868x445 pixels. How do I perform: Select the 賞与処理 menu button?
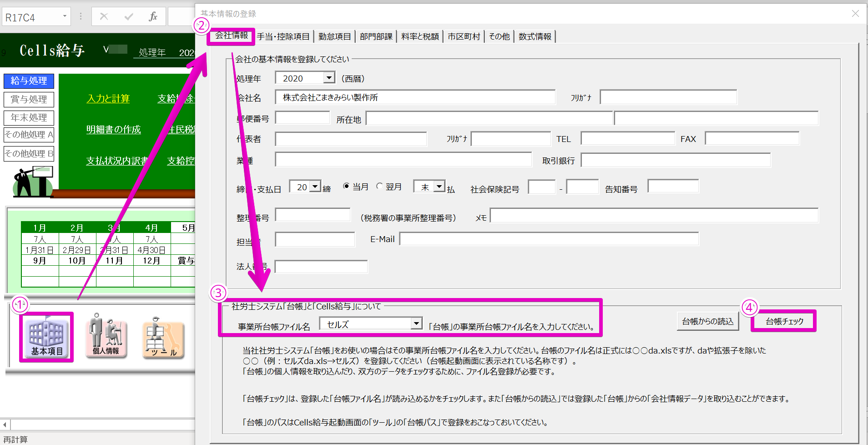(29, 99)
